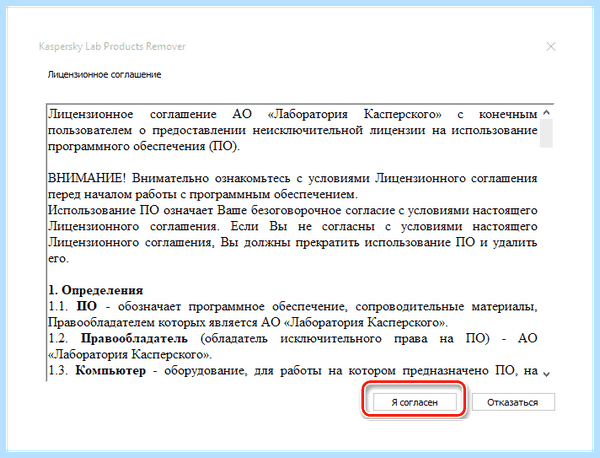Click 'программного обеспечения (ПО).' line
This screenshot has width=600, height=458.
144,146
